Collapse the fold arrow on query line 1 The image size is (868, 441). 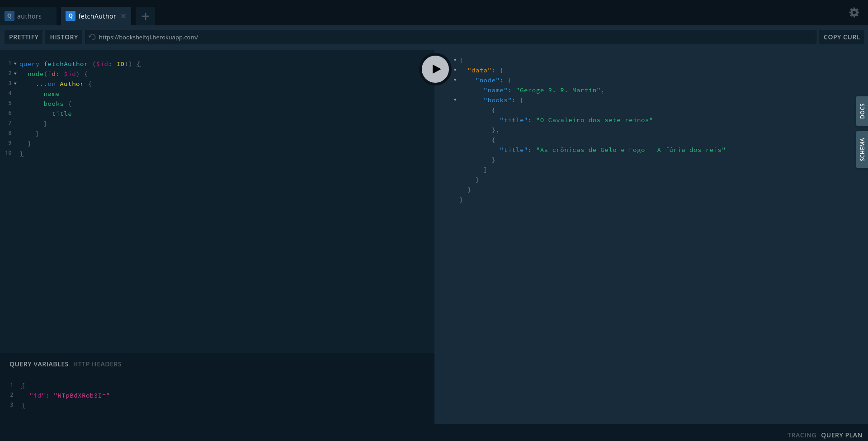click(15, 64)
